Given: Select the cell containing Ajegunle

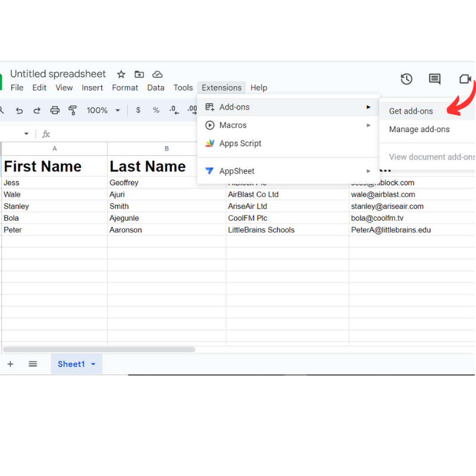Looking at the screenshot, I should 167,218.
